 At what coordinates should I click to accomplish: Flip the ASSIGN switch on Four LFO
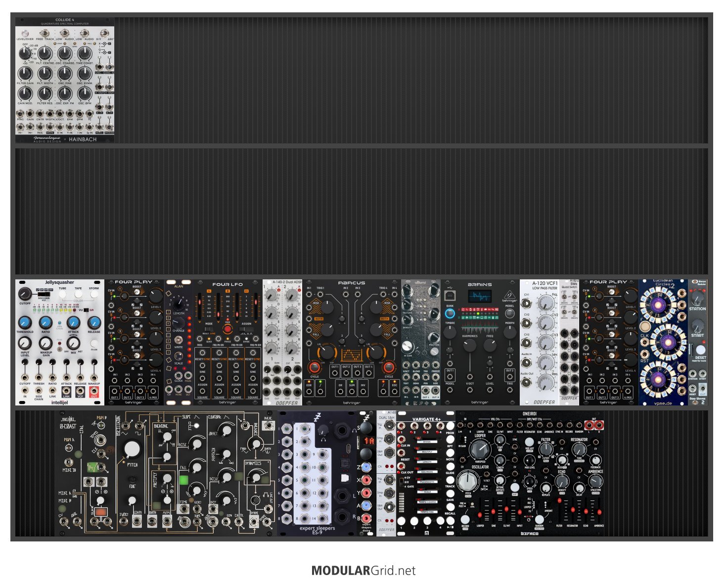click(246, 329)
